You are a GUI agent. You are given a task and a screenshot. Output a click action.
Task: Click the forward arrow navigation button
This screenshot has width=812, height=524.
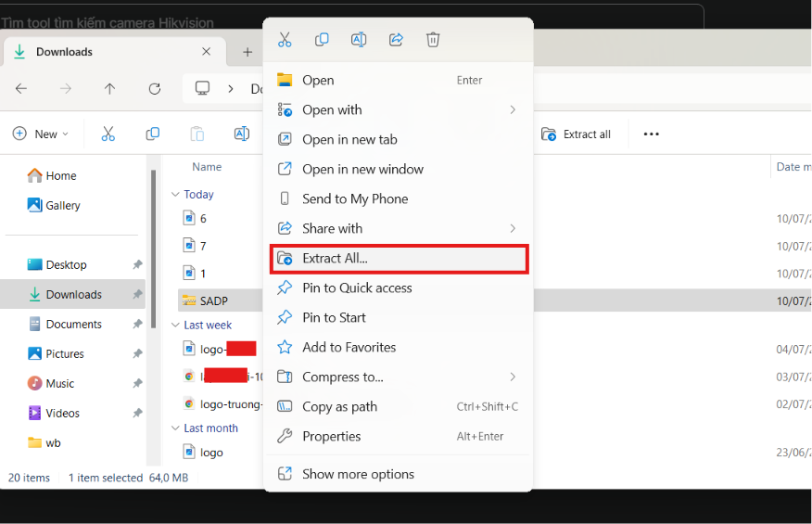click(x=65, y=89)
